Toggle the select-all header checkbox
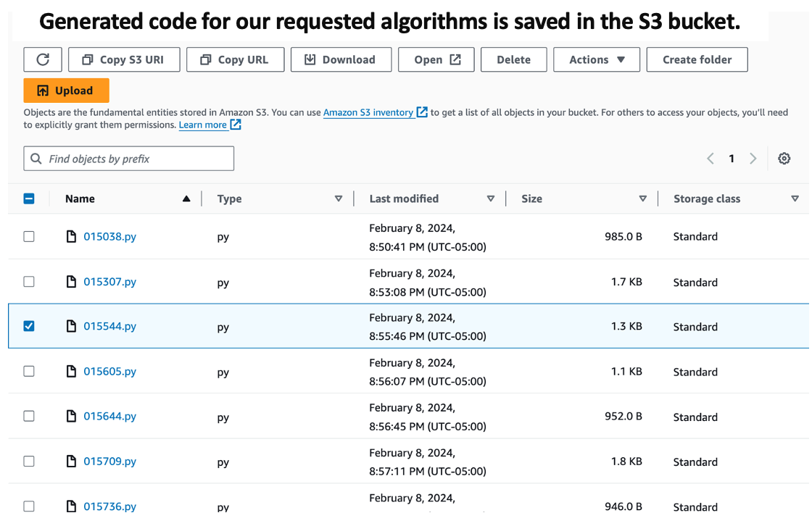The height and width of the screenshot is (526, 812). 29,199
